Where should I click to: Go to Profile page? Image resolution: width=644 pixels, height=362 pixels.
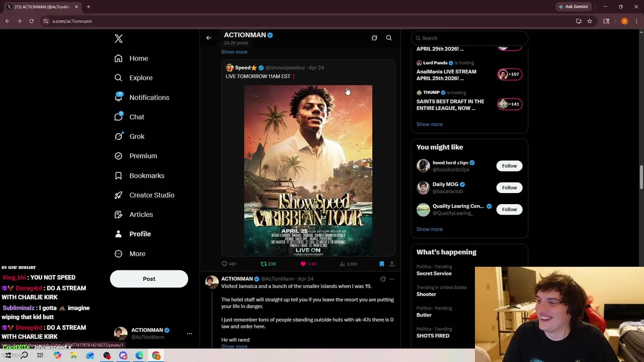click(133, 234)
